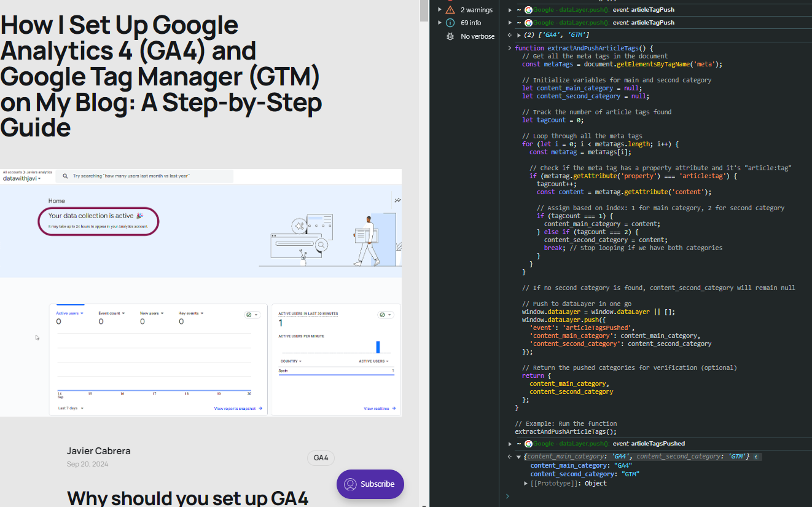Viewport: 812px width, 507px height.
Task: Open the View realtime link
Action: [376, 408]
